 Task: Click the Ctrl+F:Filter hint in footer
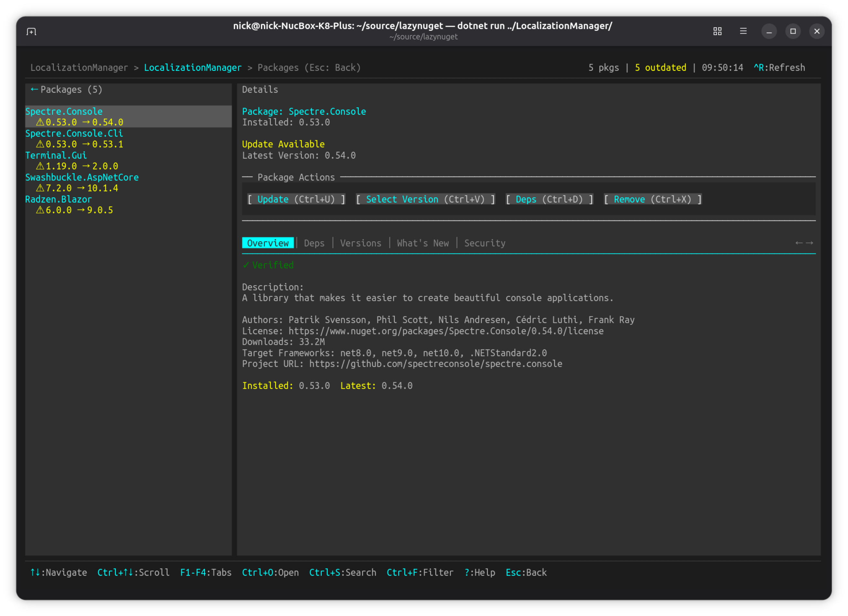pos(419,572)
